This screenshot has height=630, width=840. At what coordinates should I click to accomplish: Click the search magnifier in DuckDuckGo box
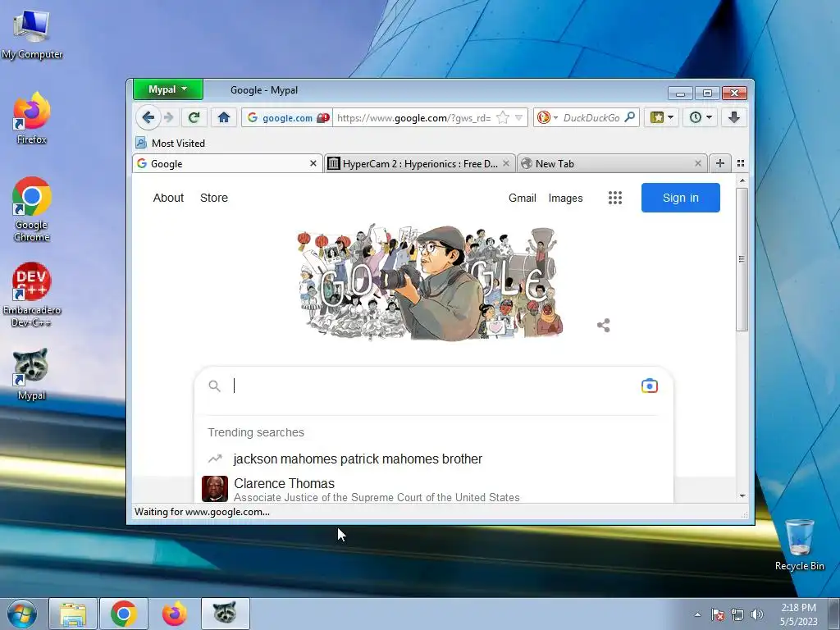pos(630,116)
